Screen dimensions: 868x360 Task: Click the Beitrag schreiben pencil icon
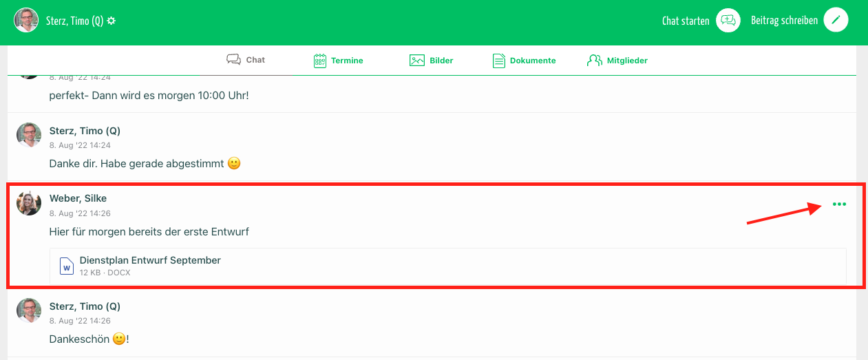coord(836,21)
